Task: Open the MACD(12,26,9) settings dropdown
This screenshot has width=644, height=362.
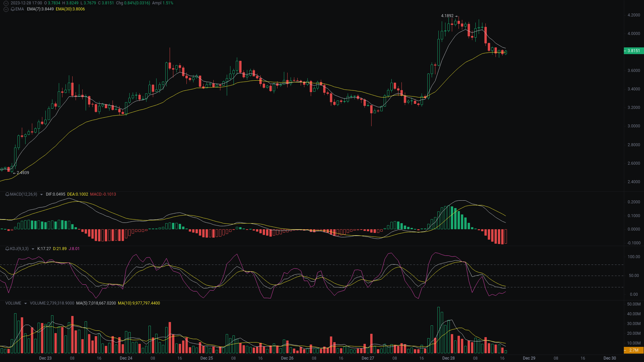Action: coord(41,194)
